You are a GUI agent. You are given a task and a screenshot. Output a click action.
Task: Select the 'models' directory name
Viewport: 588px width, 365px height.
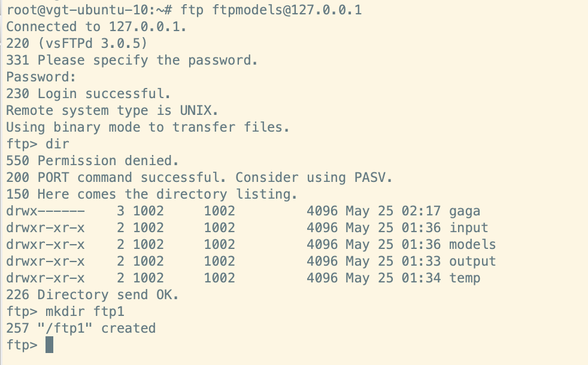(472, 245)
